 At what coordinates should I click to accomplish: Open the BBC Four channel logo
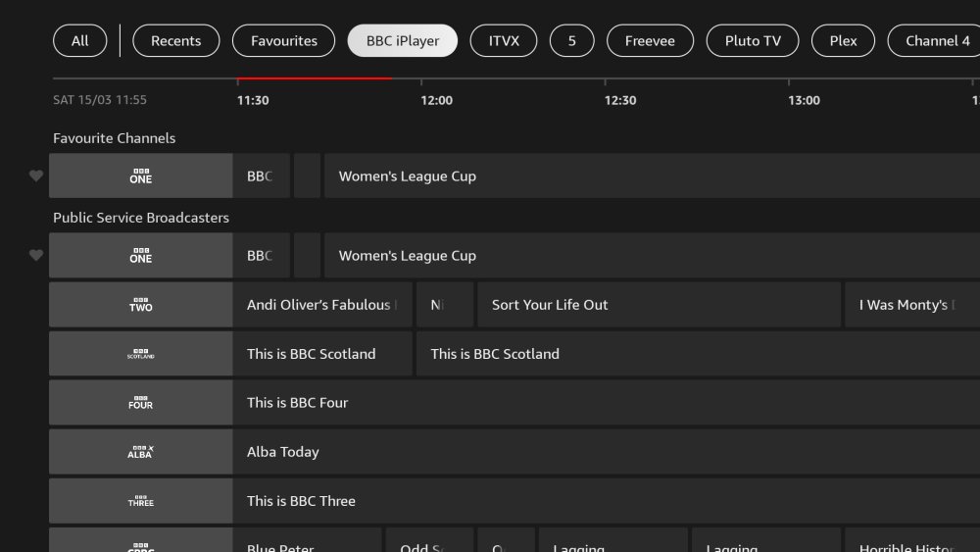coord(140,403)
